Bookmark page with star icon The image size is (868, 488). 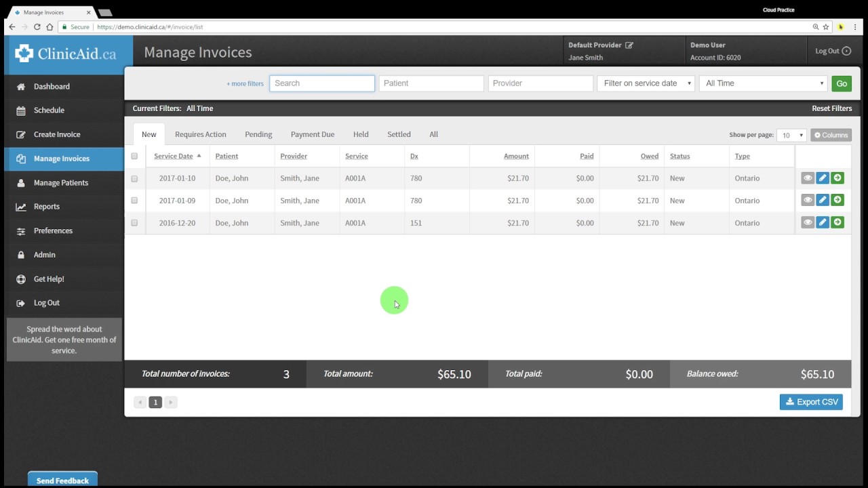click(826, 27)
